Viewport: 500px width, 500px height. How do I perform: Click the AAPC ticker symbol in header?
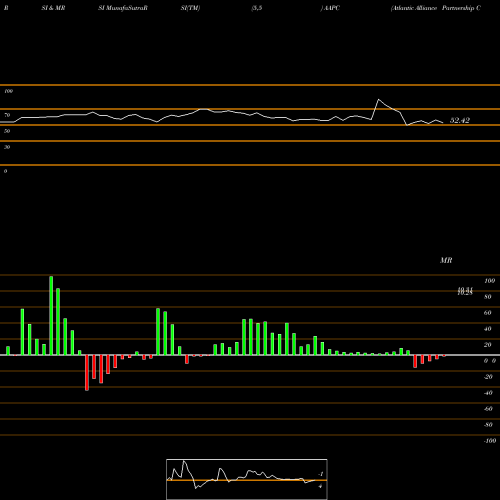[x=331, y=8]
